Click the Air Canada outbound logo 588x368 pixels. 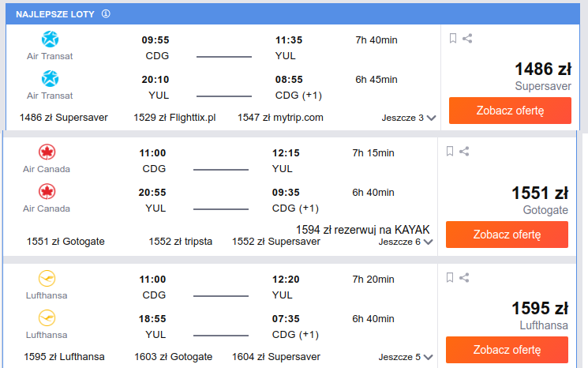point(47,152)
